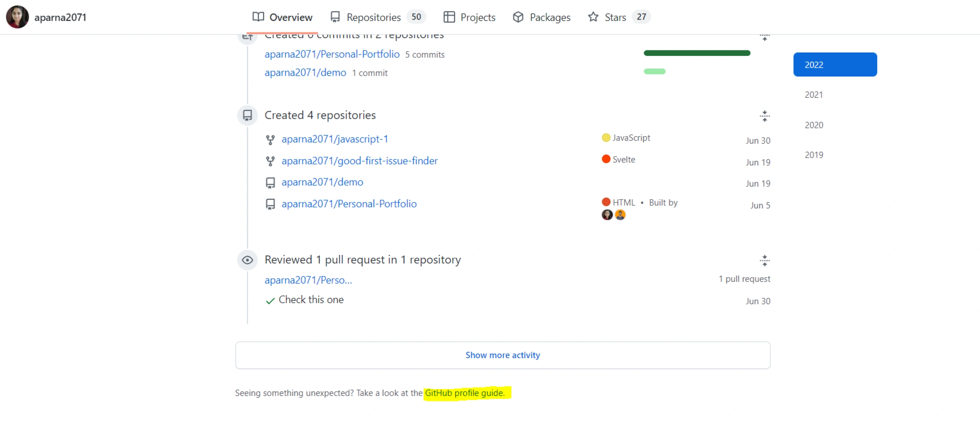Click the fork icon beside good-first-issue-finder
Image resolution: width=980 pixels, height=432 pixels.
point(270,161)
